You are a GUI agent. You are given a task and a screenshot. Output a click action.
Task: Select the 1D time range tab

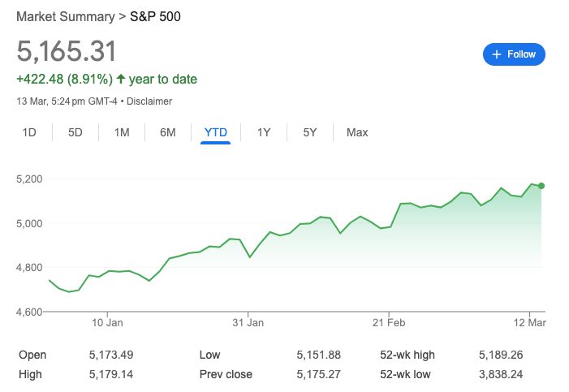point(29,132)
